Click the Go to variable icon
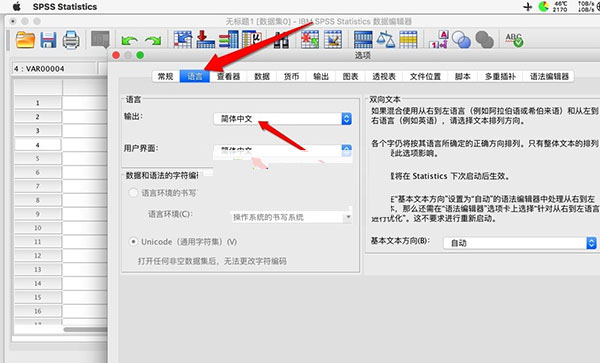This screenshot has width=600, height=363. point(205,39)
